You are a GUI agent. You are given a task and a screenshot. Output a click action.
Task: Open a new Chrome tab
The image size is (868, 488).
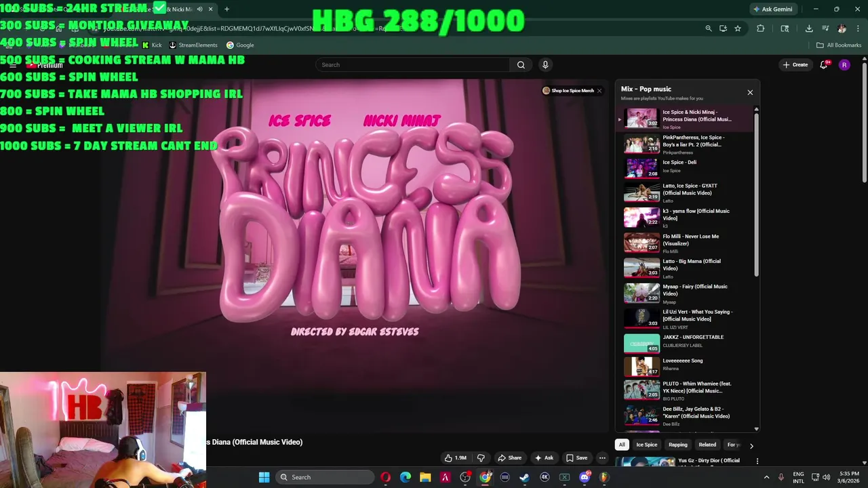point(226,9)
